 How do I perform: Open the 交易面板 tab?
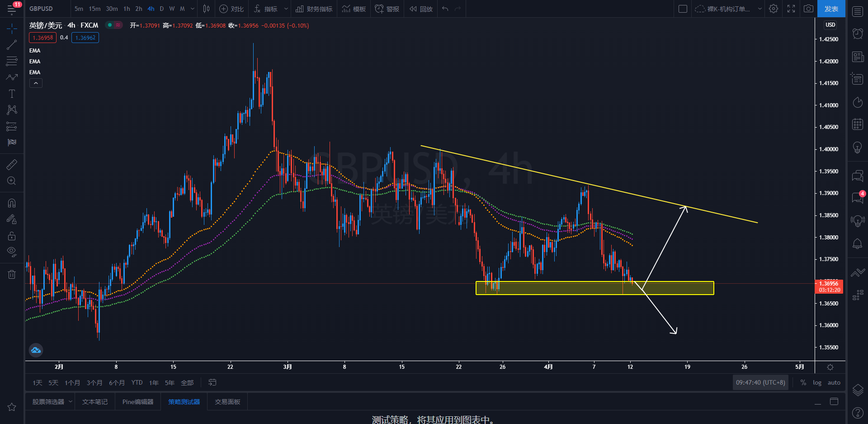227,402
